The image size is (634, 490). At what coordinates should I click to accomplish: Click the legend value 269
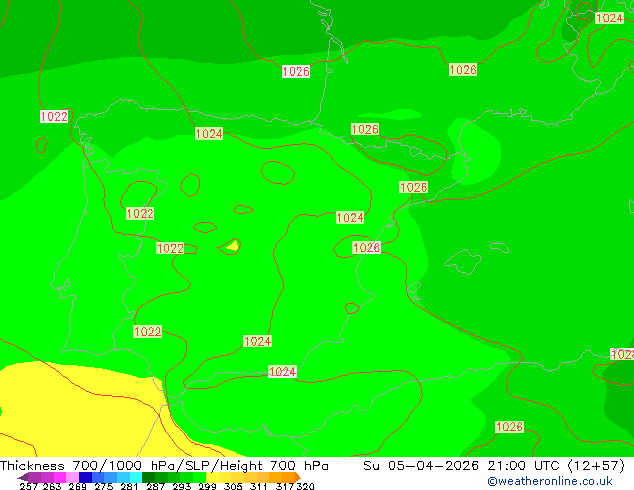(77, 486)
